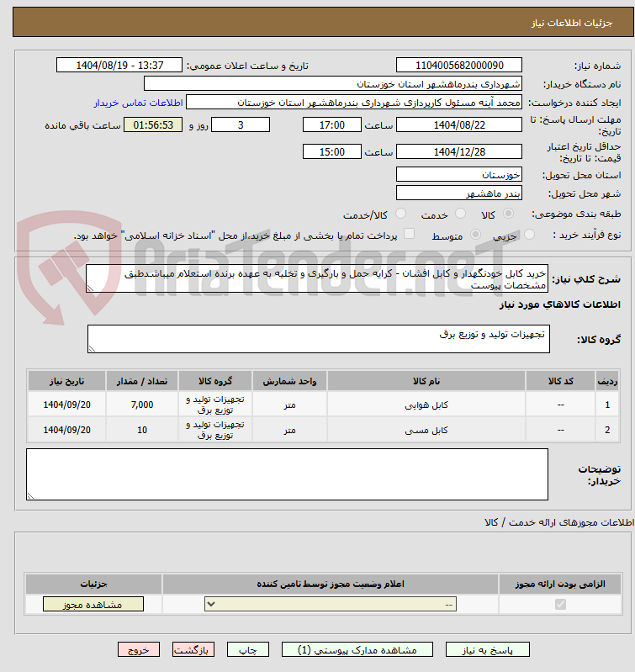This screenshot has height=672, width=635.
Task: Click the تاریخ نیاز column header
Action: coord(66,380)
